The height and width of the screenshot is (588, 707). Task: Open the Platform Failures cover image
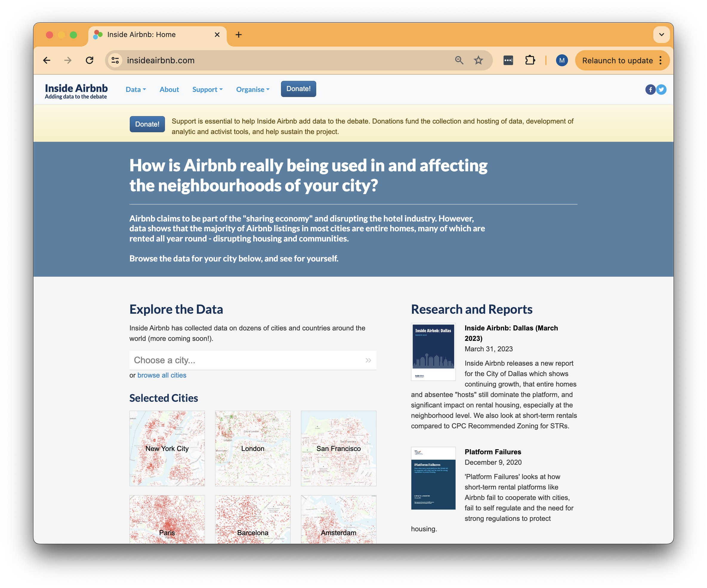(x=433, y=478)
